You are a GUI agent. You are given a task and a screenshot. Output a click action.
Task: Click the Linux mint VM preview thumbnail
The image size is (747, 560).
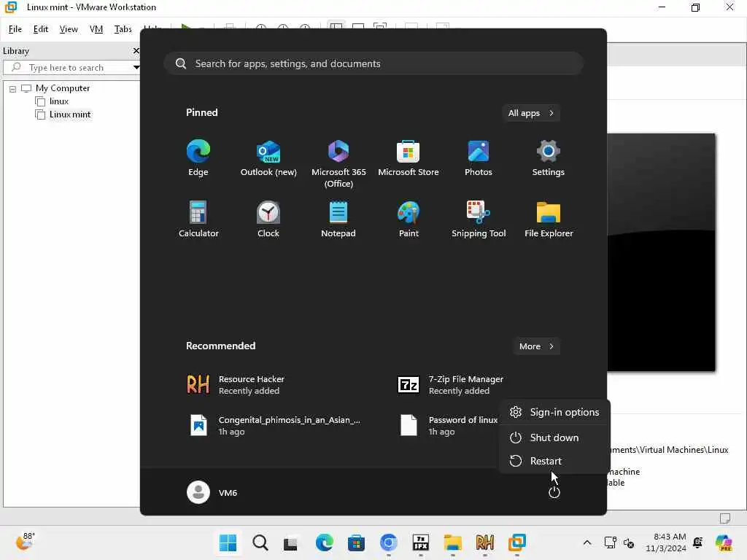tap(661, 252)
